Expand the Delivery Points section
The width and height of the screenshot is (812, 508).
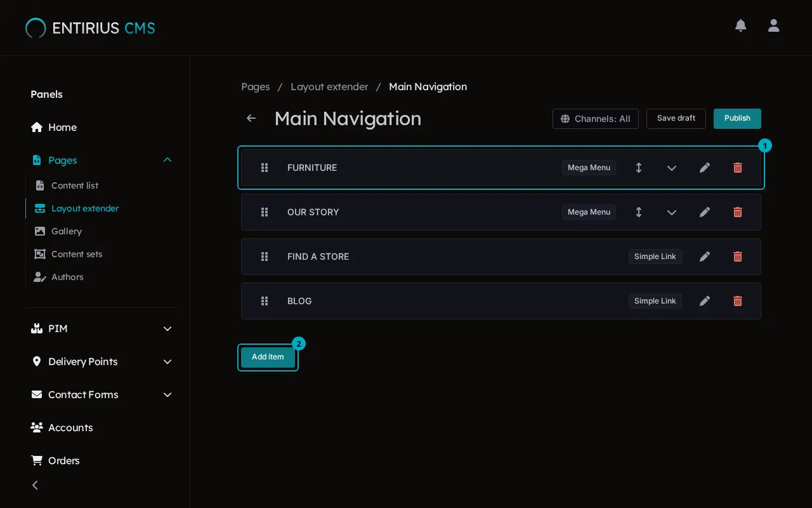167,361
